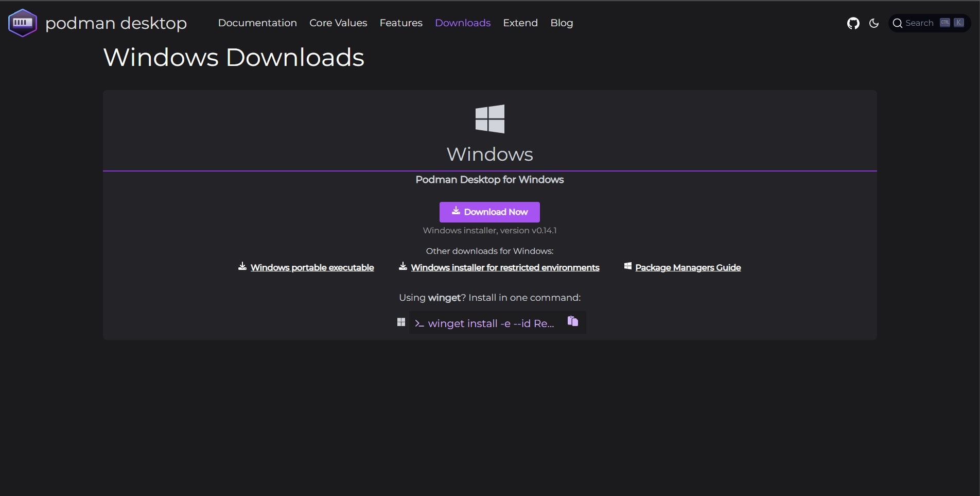Viewport: 980px width, 496px height.
Task: Open the project's GitHub repository
Action: (x=853, y=23)
